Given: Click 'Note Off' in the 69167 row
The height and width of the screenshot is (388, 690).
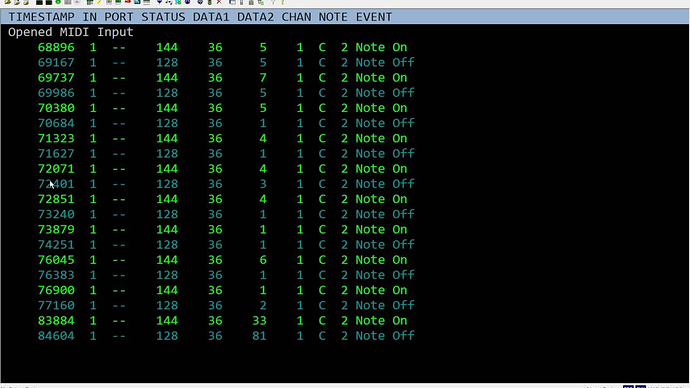Looking at the screenshot, I should [x=385, y=62].
